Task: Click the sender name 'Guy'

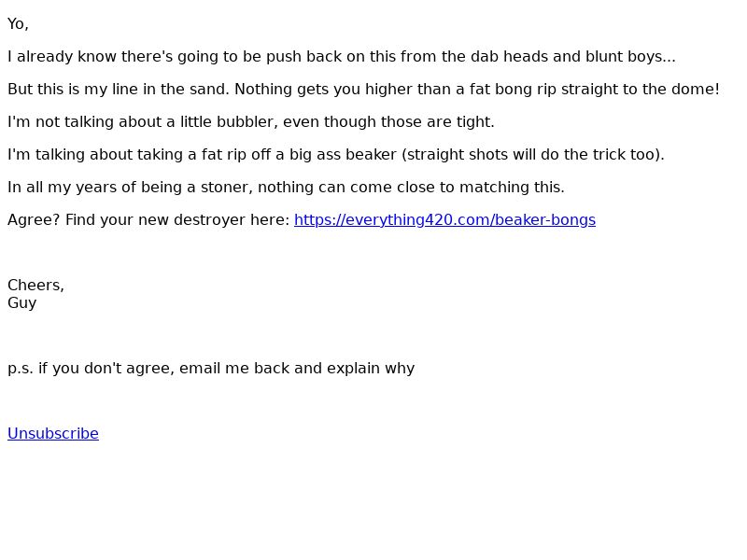Action: pyautogui.click(x=21, y=303)
